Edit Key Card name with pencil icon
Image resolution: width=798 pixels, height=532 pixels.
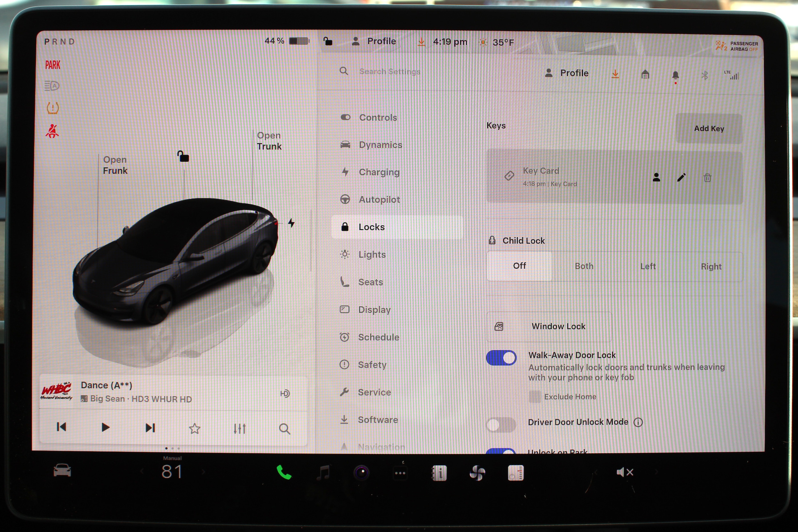click(681, 177)
